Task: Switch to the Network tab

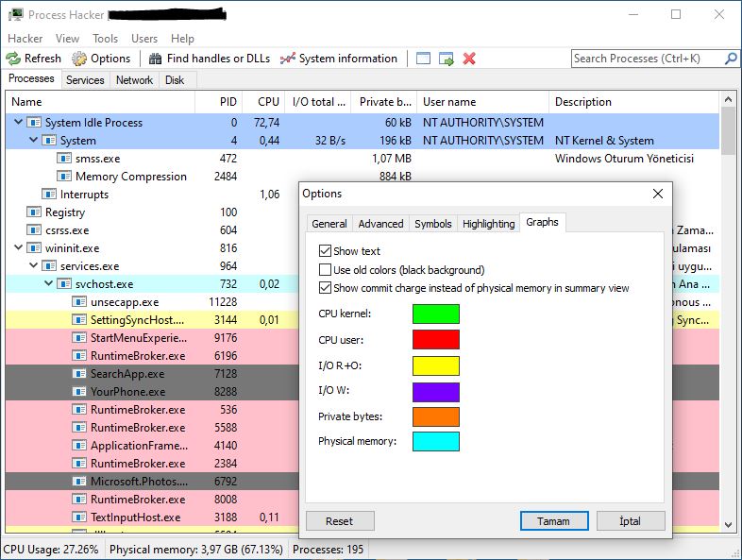Action: pos(134,80)
